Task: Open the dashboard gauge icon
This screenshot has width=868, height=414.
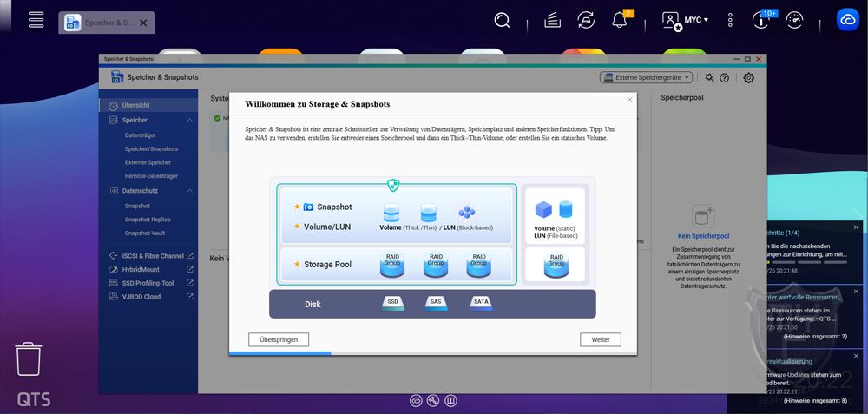Action: (795, 21)
